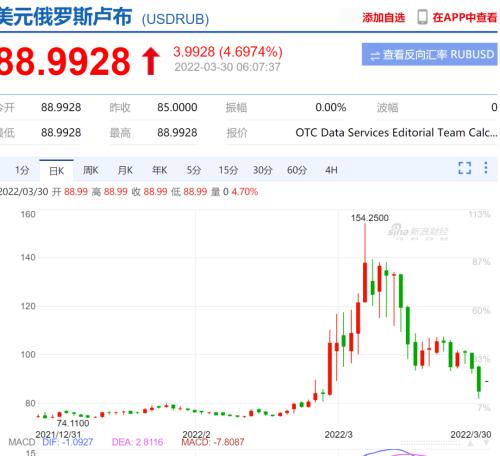The width and height of the screenshot is (500, 456).
Task: Click the MACD: -7.8087 indicator value
Action: pos(213,442)
